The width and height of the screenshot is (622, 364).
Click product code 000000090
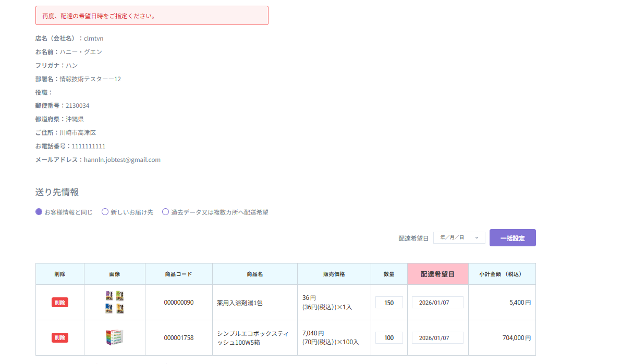tap(178, 303)
